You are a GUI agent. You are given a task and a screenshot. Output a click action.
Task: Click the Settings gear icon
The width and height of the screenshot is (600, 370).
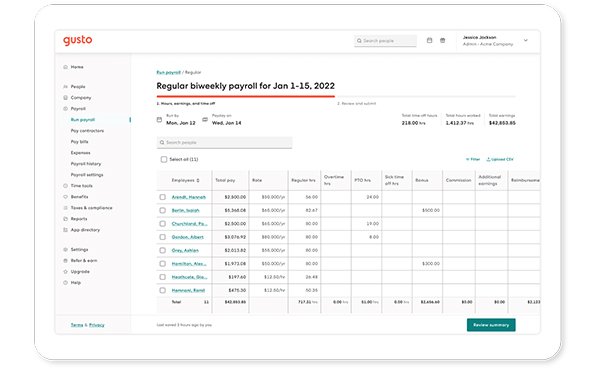65,249
